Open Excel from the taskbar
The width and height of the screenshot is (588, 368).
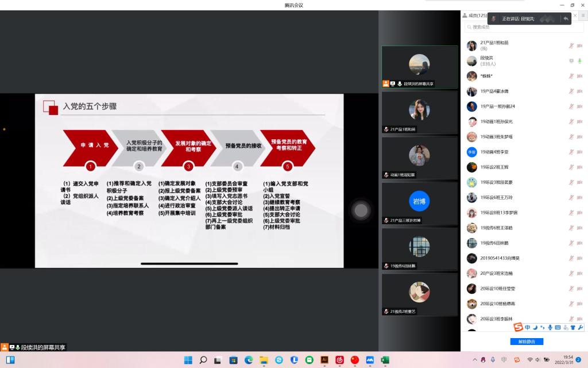[385, 360]
